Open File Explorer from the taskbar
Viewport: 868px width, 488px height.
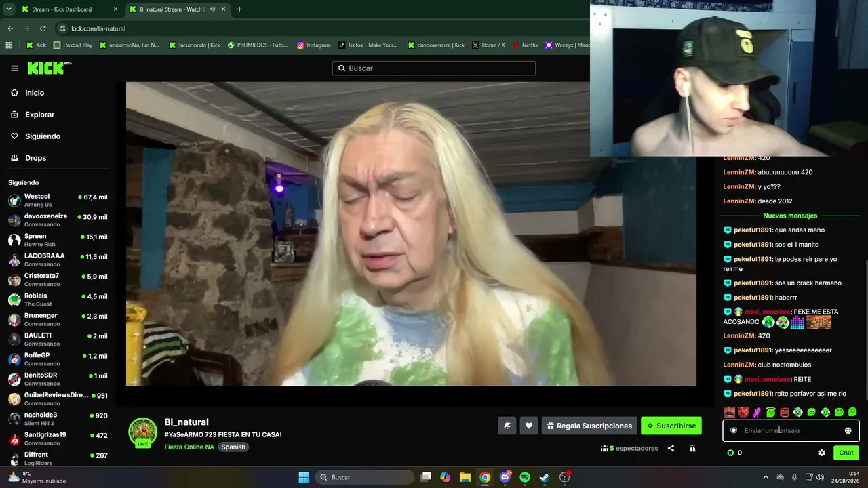point(465,477)
